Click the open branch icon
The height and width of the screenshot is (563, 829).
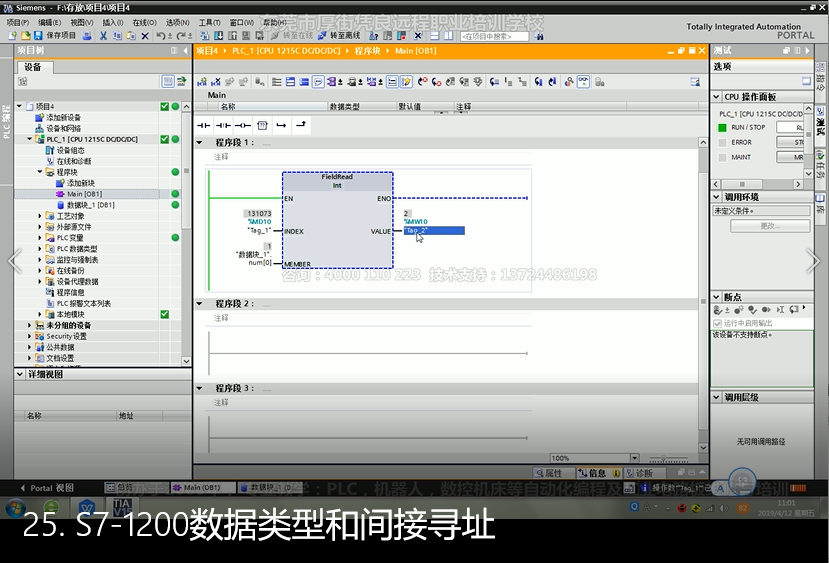point(281,125)
